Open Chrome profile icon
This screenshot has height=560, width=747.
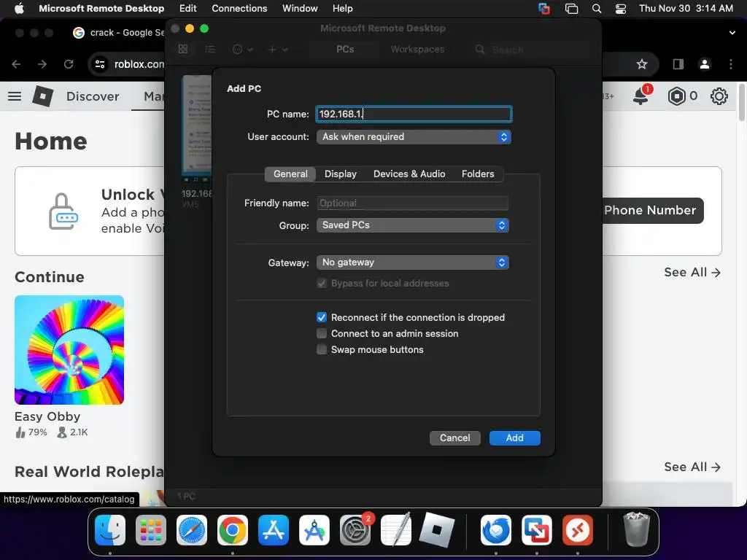[x=704, y=64]
